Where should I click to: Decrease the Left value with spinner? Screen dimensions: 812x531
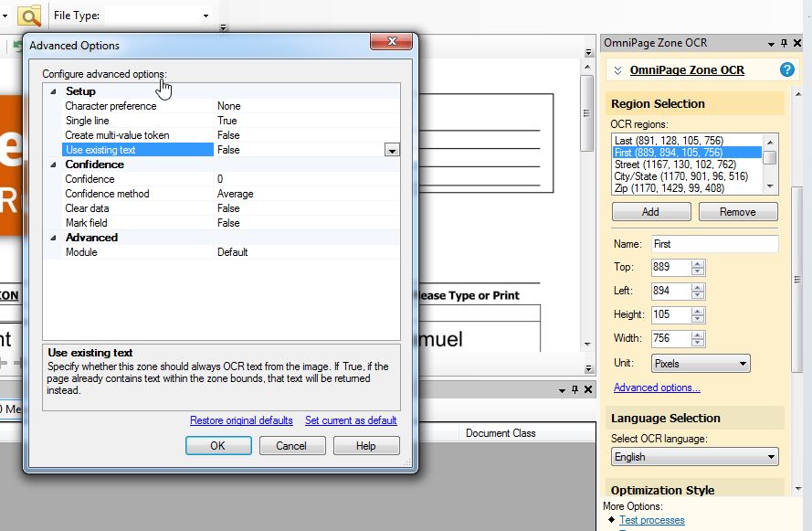point(698,295)
